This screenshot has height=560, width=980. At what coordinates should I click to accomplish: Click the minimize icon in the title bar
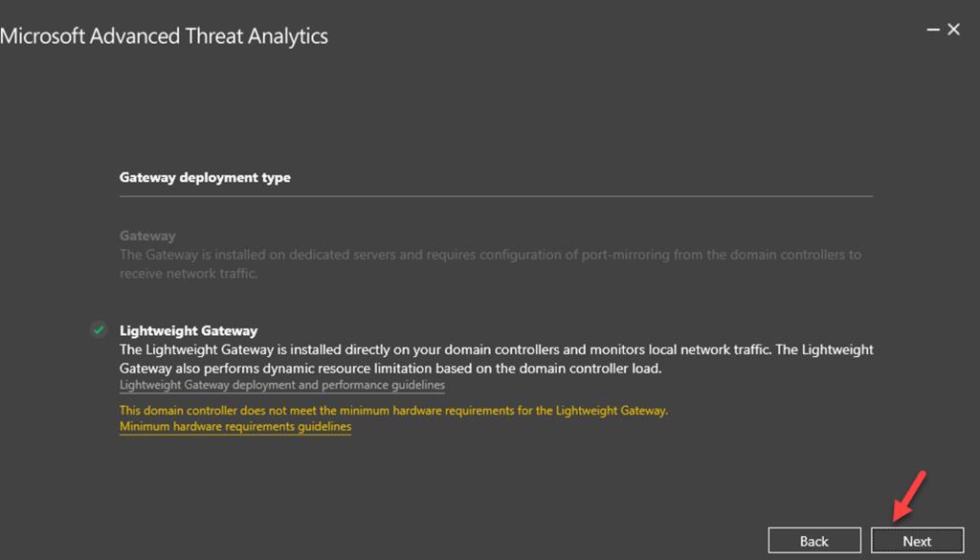(932, 29)
